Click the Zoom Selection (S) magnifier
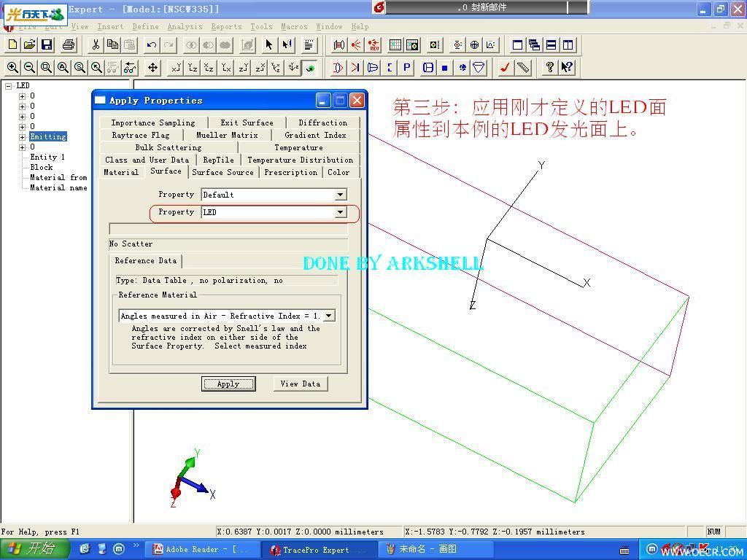747x560 pixels. [x=80, y=68]
